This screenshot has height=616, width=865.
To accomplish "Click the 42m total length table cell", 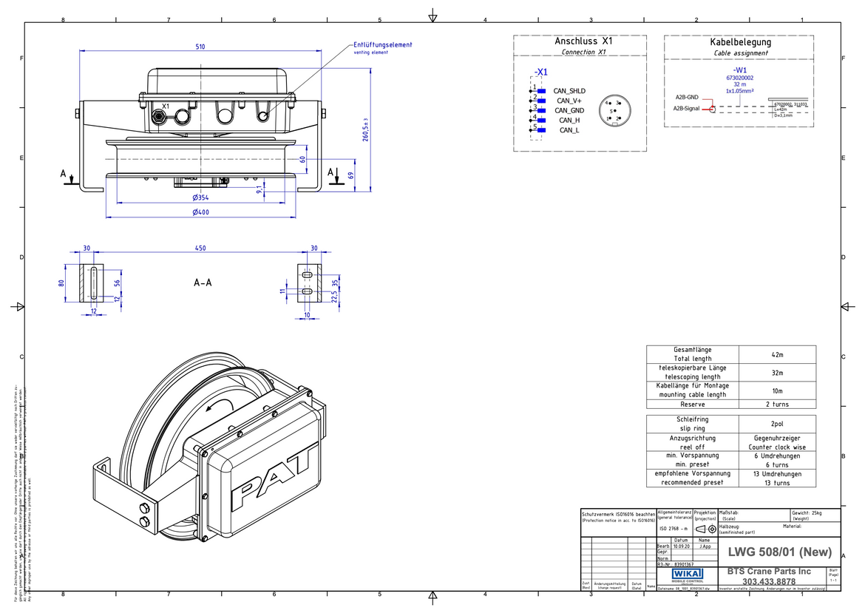I will 777,354.
